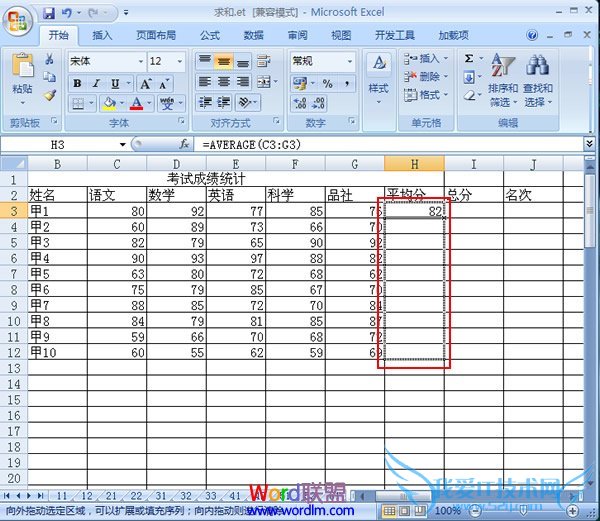This screenshot has width=600, height=521.
Task: Open the number format dropdown 常规
Action: point(350,61)
